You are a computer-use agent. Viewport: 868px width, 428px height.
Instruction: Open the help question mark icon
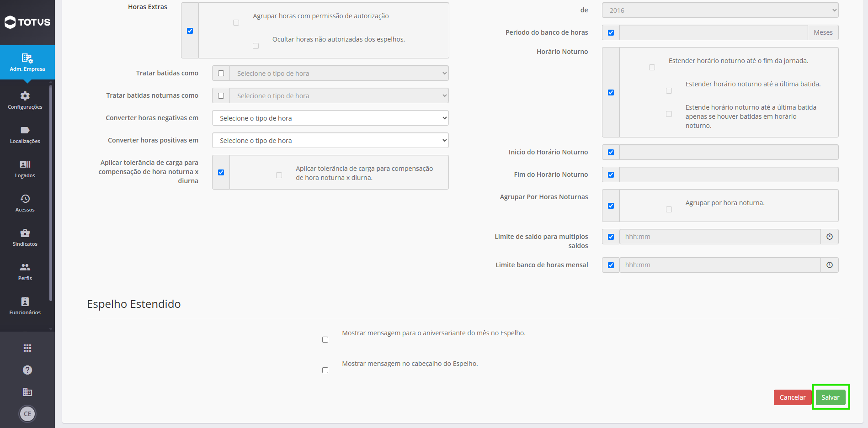(27, 370)
